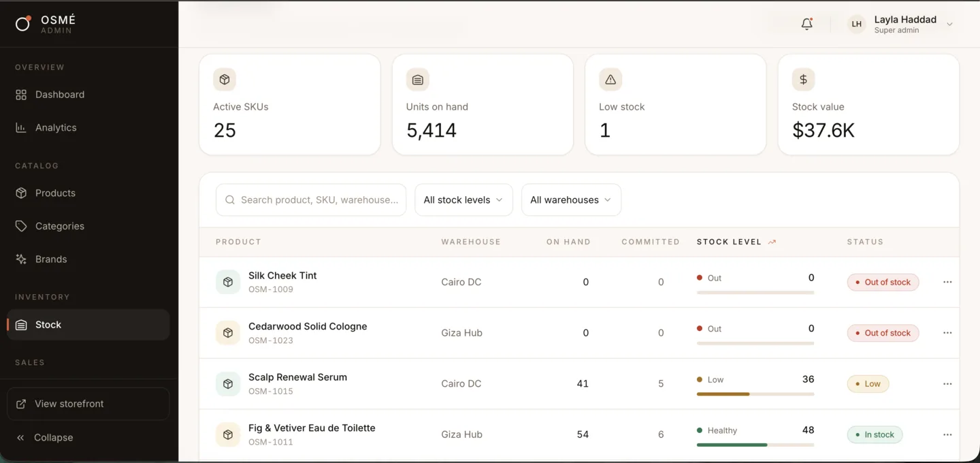Click the Stock value dollar icon
Screen dimensions: 980x463
[x=803, y=80]
